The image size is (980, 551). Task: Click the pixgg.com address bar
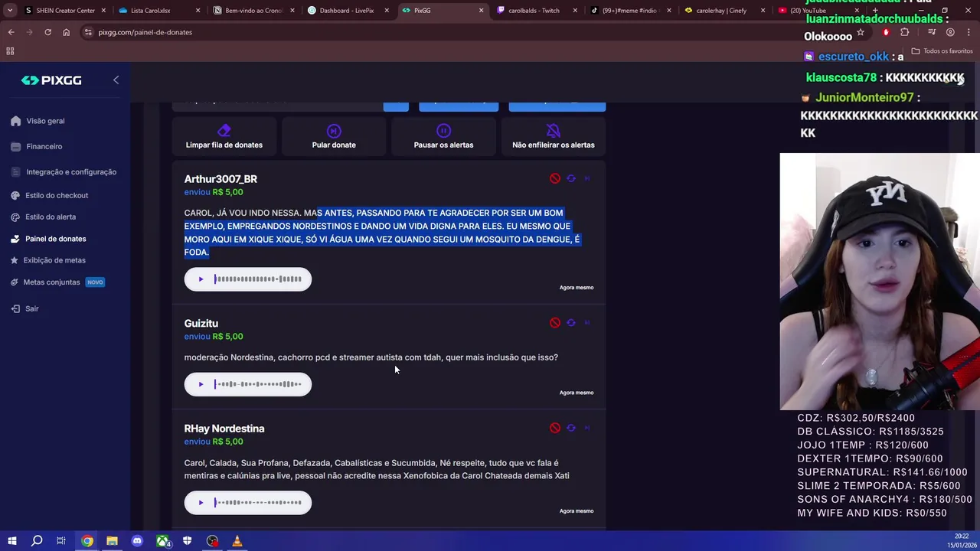point(459,32)
